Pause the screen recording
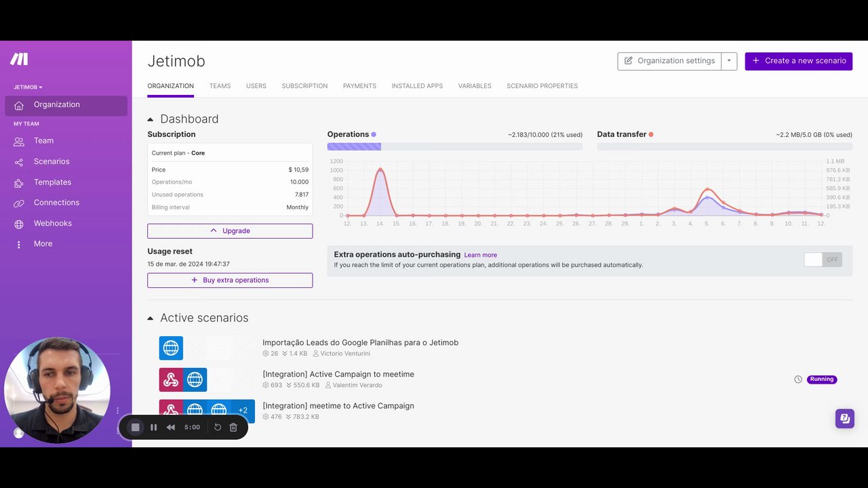The height and width of the screenshot is (488, 868). pyautogui.click(x=154, y=427)
